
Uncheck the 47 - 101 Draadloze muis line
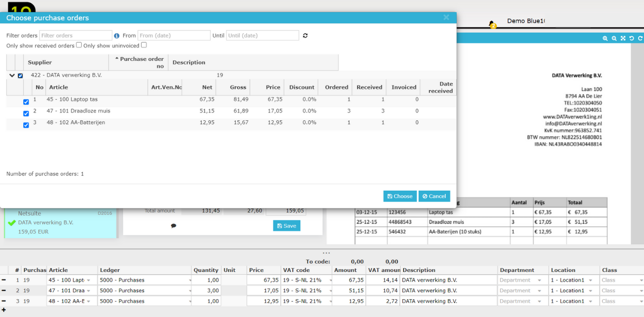coord(26,113)
